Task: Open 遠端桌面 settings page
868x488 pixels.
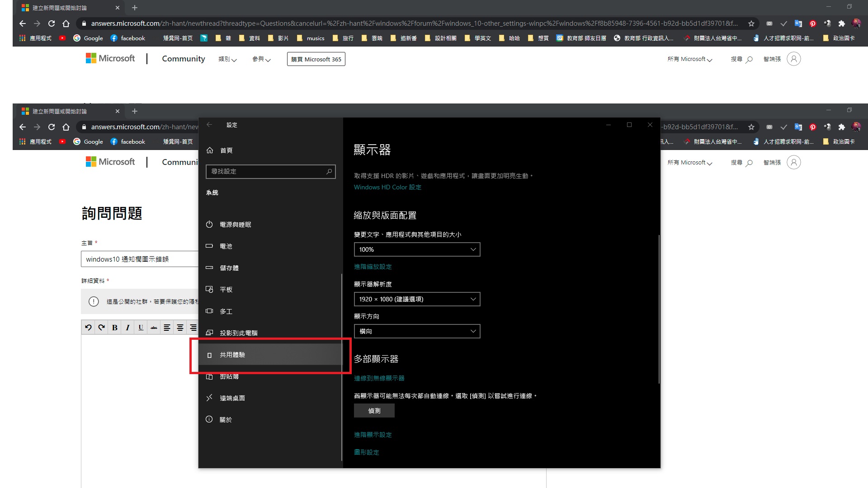Action: [232, 398]
